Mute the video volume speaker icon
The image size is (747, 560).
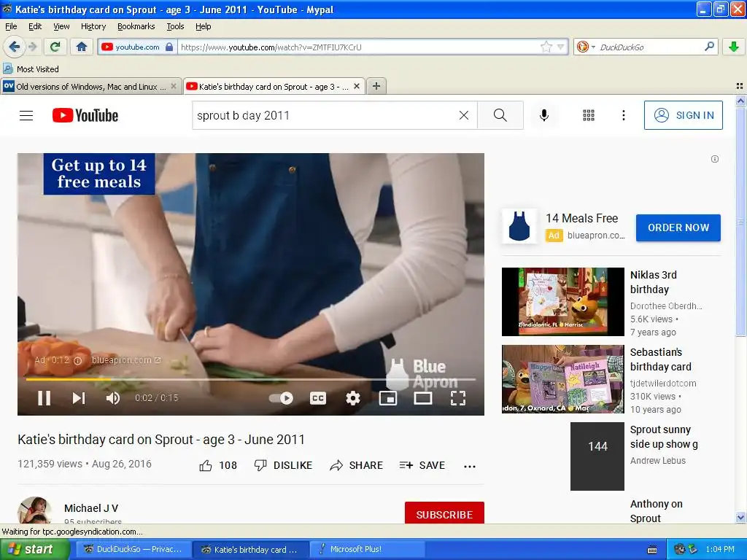tap(113, 397)
